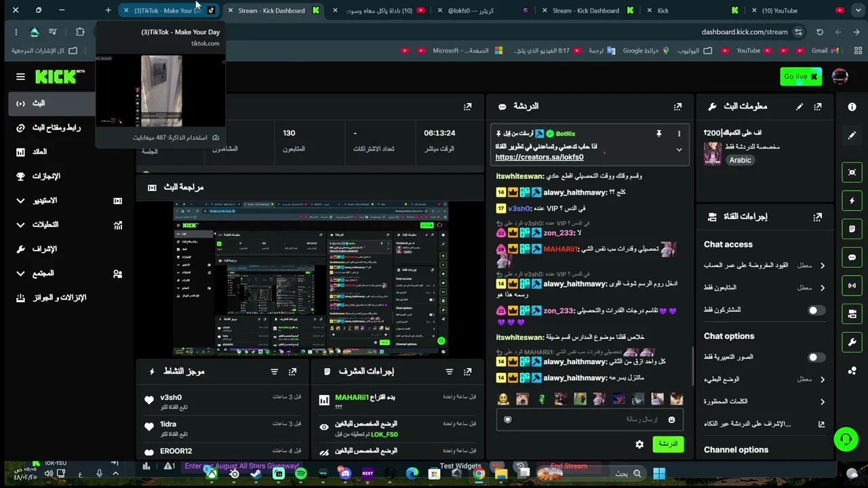Toggle the للمشتركون فقط subscribers-only switch

pos(816,310)
